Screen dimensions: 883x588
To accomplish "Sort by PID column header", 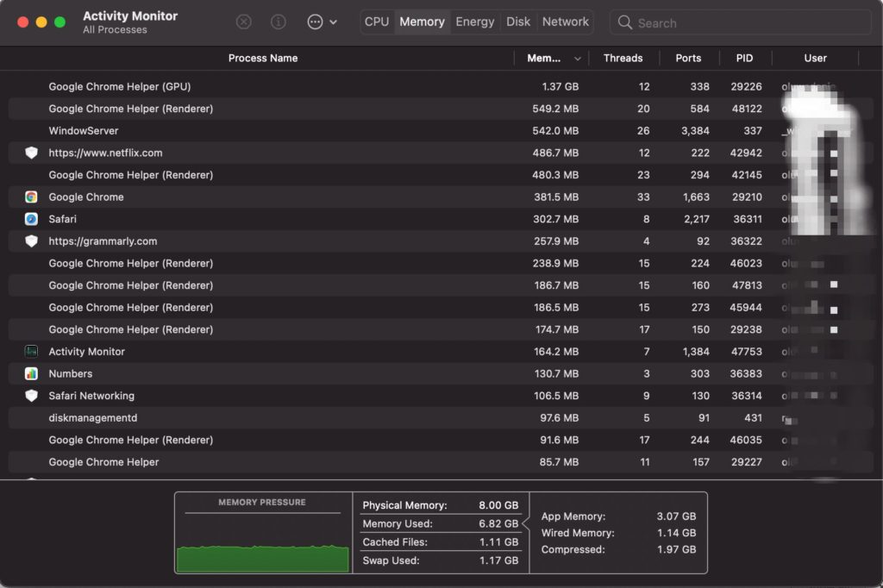I will pos(744,58).
